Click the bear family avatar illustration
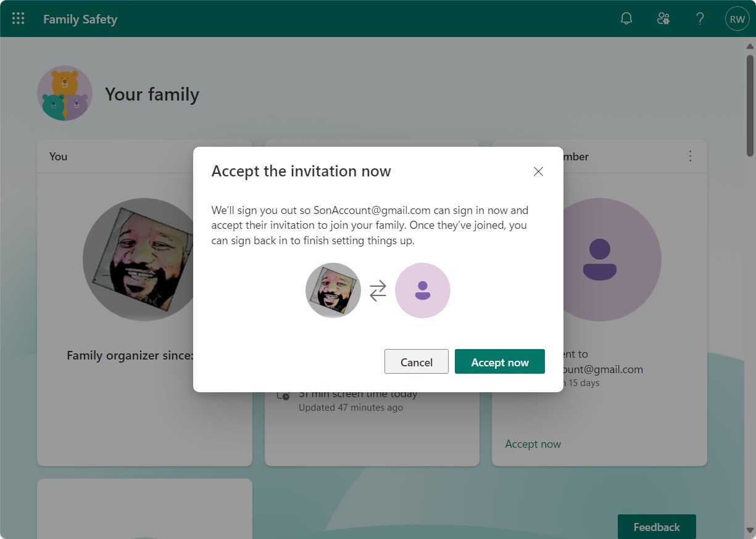 (x=64, y=93)
